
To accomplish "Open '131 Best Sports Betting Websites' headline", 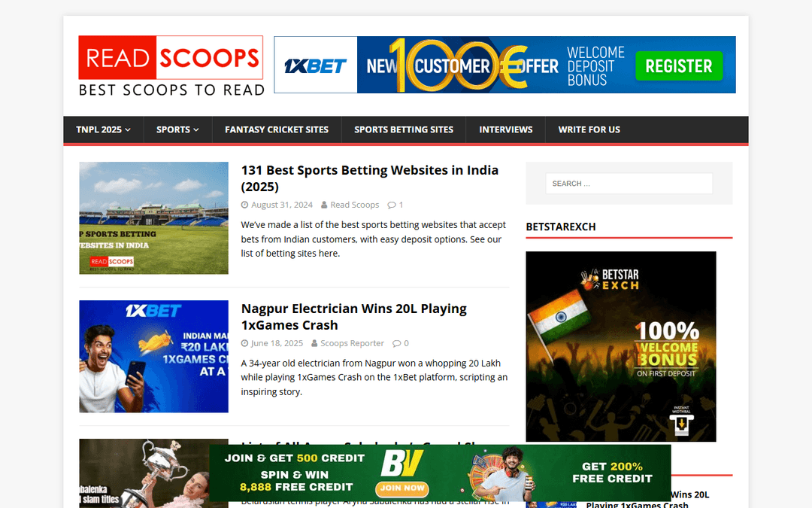I will click(x=370, y=178).
